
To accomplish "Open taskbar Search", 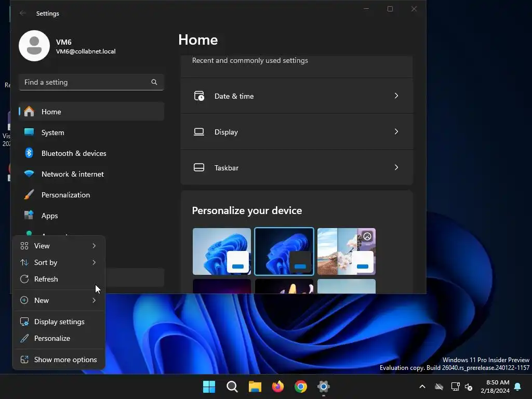I will (x=232, y=387).
